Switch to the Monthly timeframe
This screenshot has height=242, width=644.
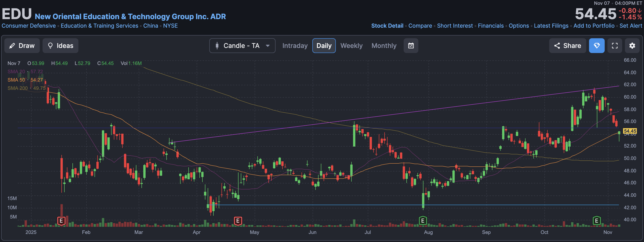click(384, 46)
